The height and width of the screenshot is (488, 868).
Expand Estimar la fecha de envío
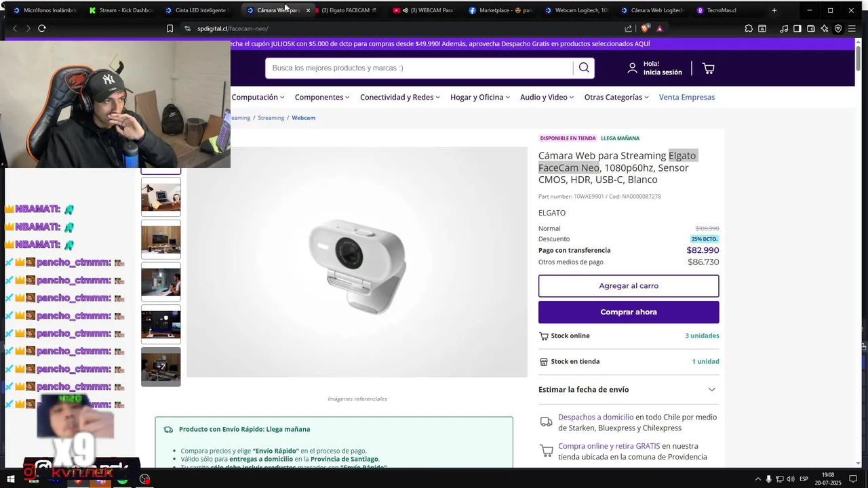[628, 390]
